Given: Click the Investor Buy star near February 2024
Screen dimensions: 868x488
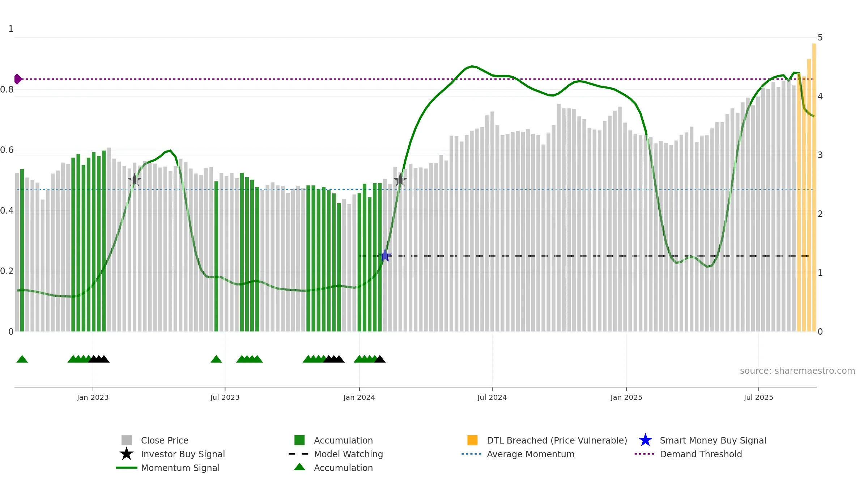Looking at the screenshot, I should [400, 180].
